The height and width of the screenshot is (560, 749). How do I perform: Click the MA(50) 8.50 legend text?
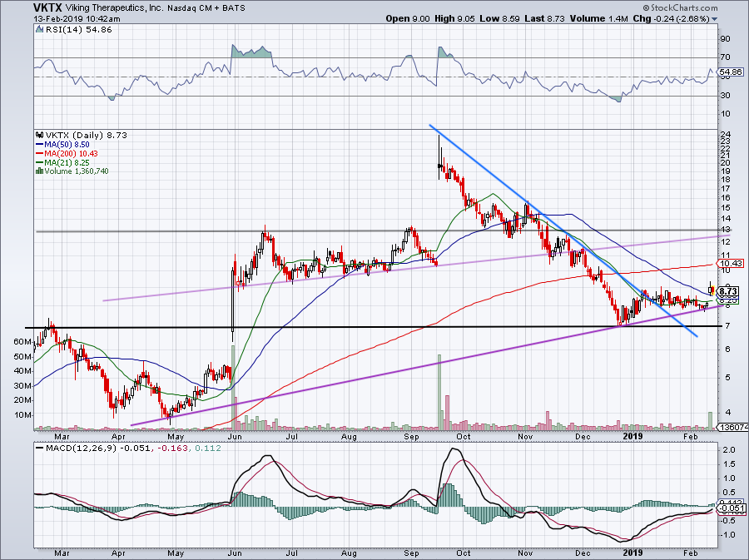pos(67,144)
